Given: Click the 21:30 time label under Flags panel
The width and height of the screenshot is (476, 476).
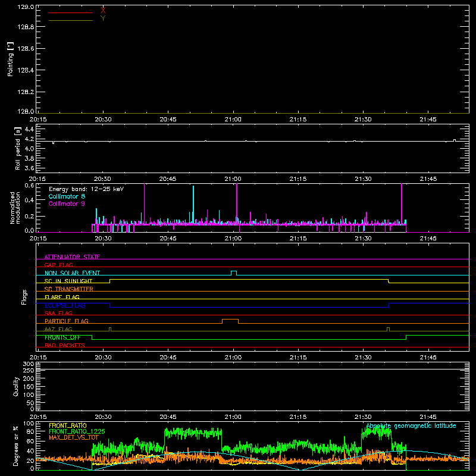Looking at the screenshot, I should [363, 358].
